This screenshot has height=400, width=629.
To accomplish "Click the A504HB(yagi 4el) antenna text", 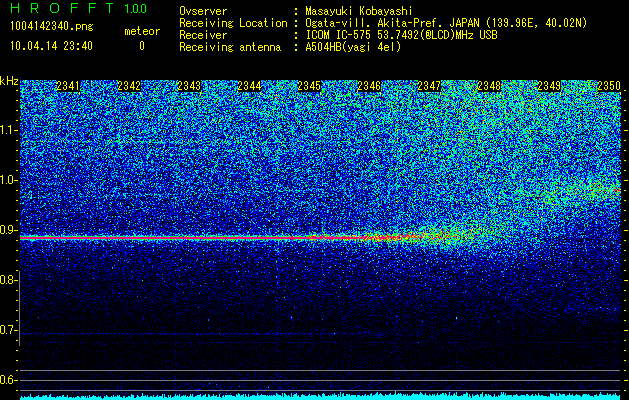I will point(353,47).
